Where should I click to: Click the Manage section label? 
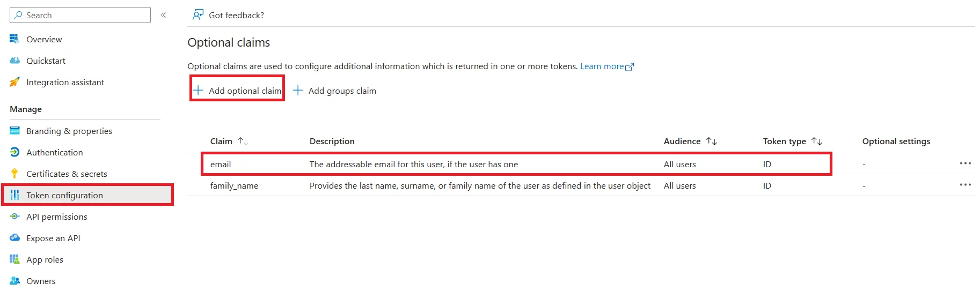coord(26,109)
